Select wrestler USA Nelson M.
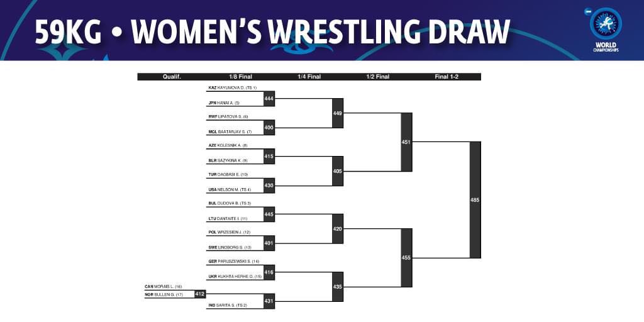The width and height of the screenshot is (644, 322). click(230, 189)
